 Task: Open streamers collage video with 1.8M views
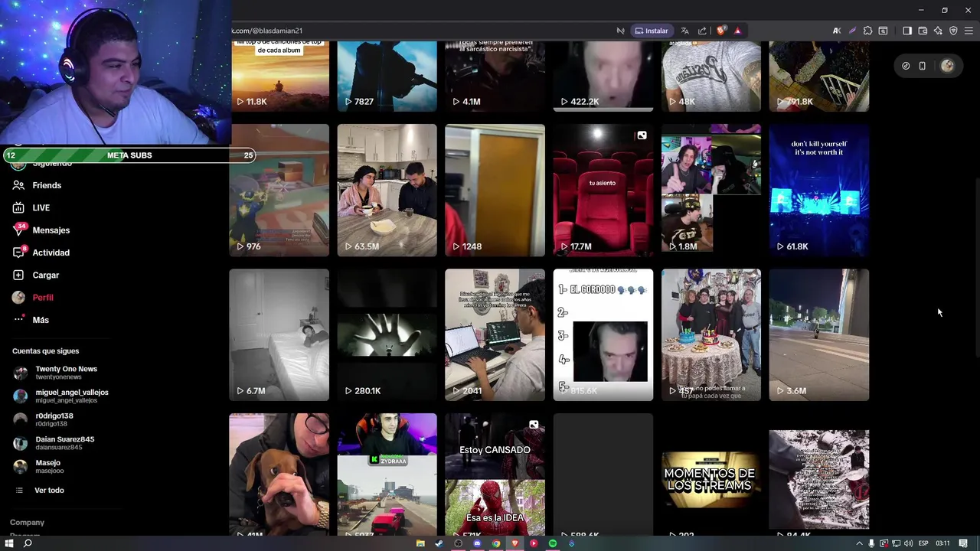[711, 190]
